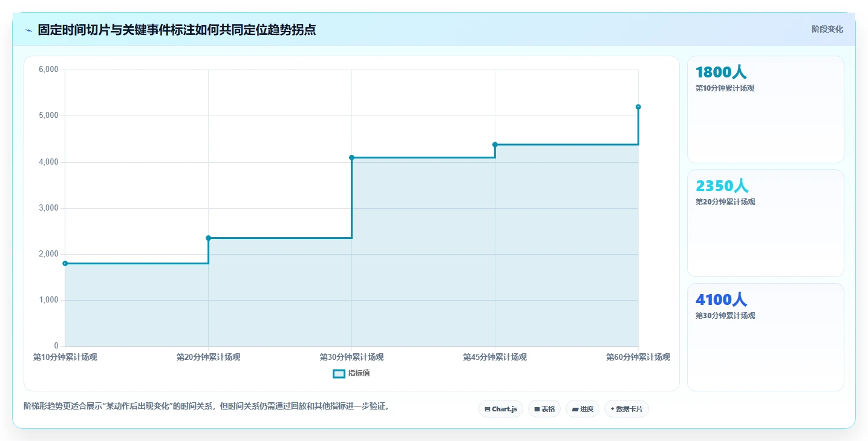Click the 第10分钟累计场观 card caption
Viewport: 868px width, 441px height.
[725, 88]
